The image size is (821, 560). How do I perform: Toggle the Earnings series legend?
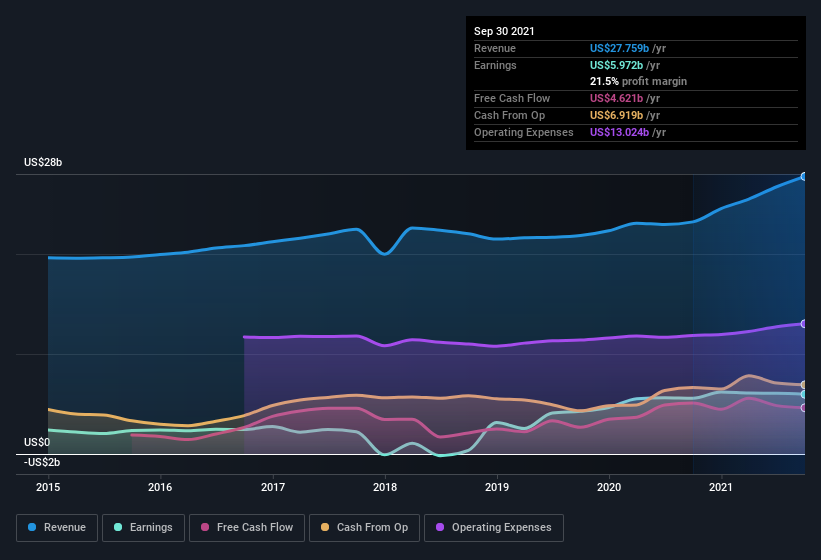[143, 528]
